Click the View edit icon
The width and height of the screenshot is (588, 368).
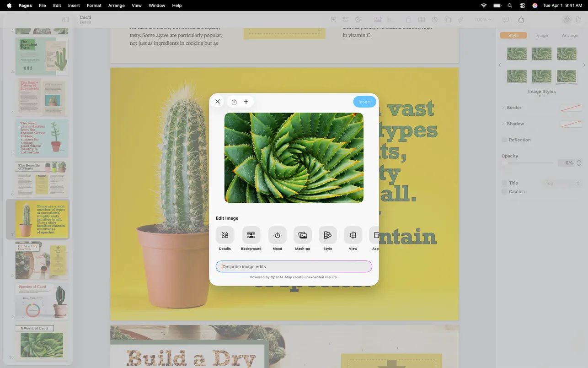click(x=353, y=235)
